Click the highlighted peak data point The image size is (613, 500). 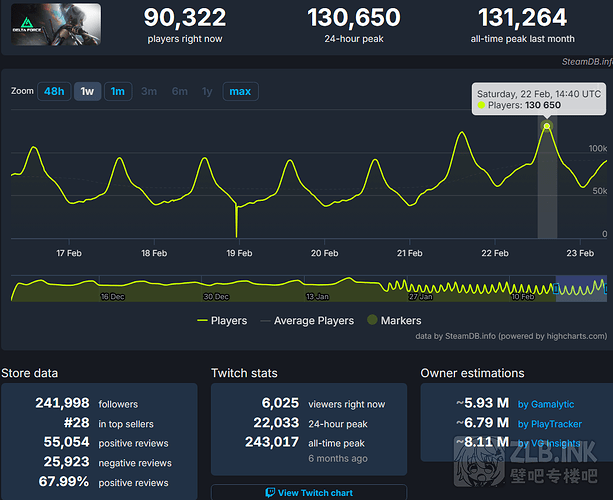point(547,126)
